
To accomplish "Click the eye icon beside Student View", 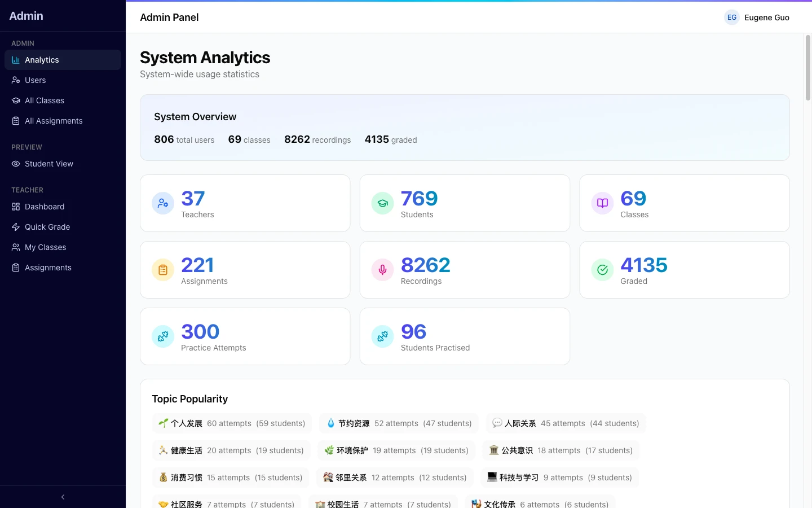I will tap(16, 164).
